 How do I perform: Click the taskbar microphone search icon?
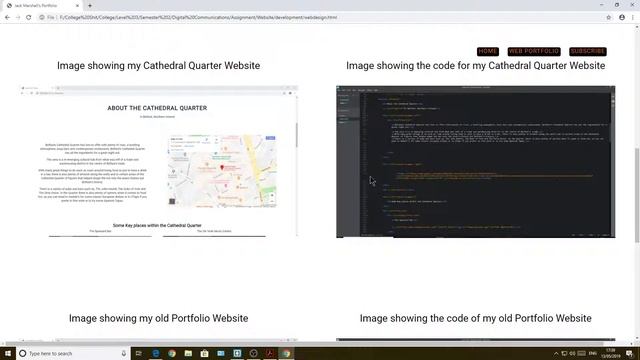coord(124,353)
